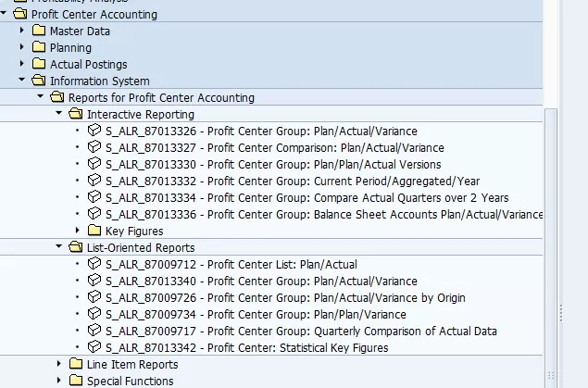Viewport: 588px width, 388px height.
Task: Collapse the Interactive Reporting folder arrow
Action: coord(57,114)
